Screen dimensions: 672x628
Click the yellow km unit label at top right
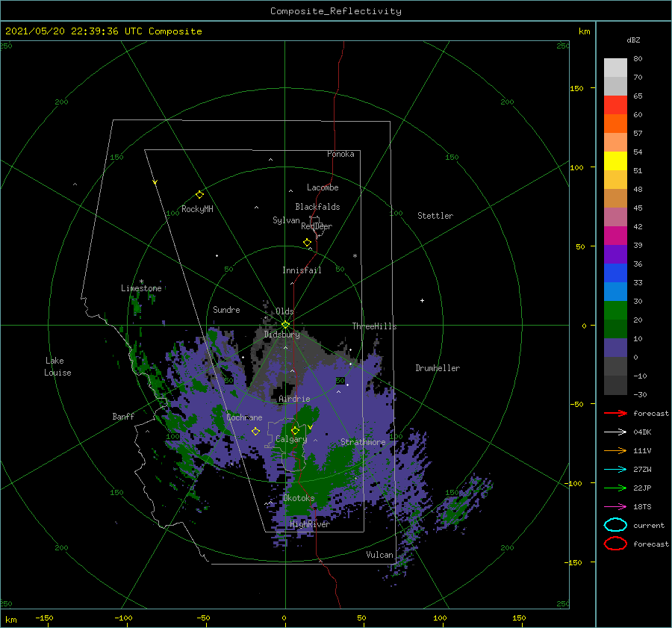(584, 31)
